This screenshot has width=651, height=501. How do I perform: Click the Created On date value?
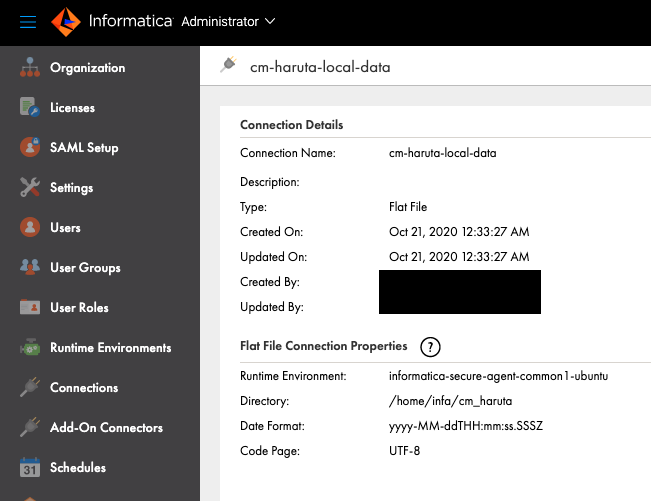point(459,232)
